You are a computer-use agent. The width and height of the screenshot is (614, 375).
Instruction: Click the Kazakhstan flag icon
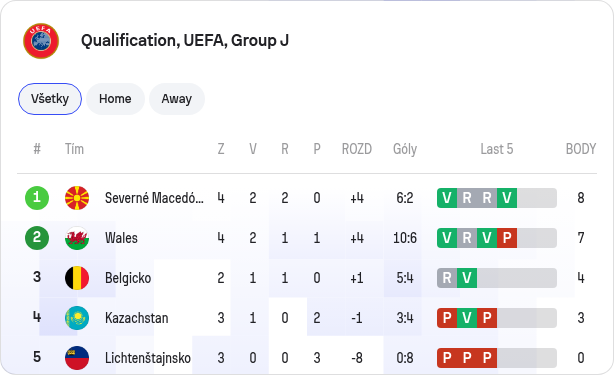pyautogui.click(x=77, y=318)
